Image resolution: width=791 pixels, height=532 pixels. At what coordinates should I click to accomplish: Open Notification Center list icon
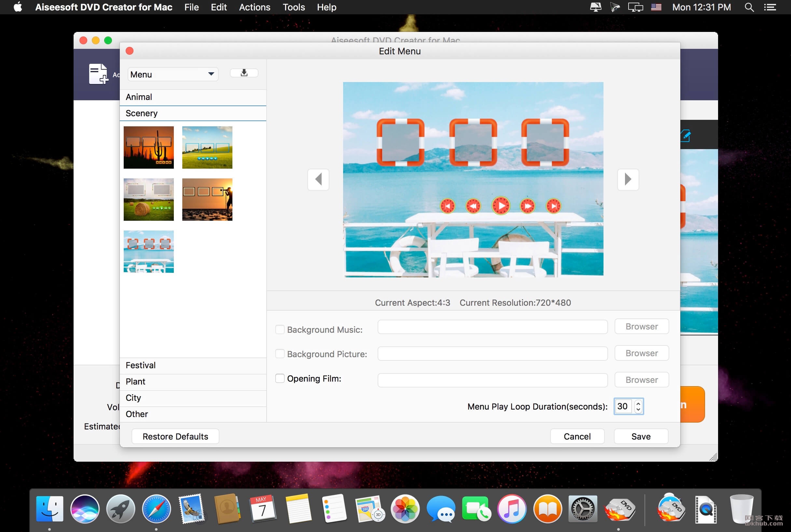click(770, 7)
